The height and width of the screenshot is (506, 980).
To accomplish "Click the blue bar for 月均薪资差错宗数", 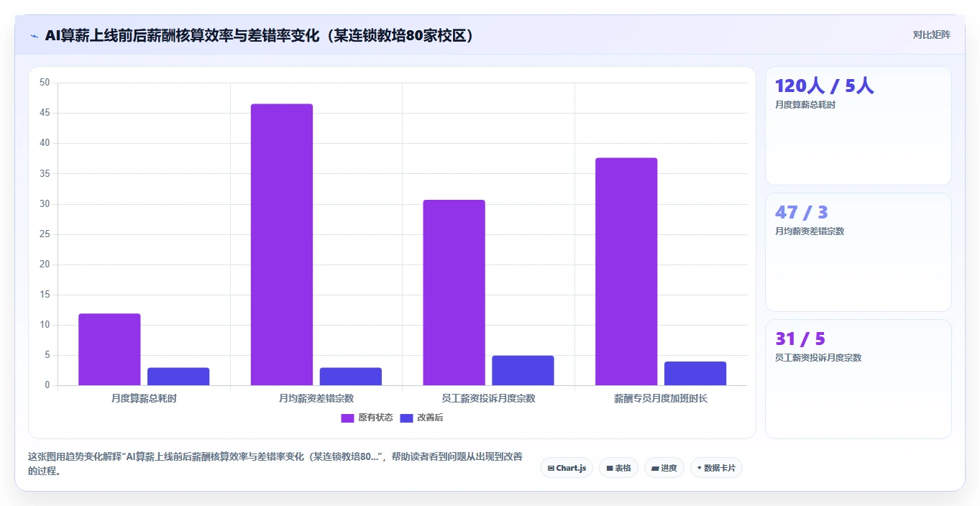I will point(351,377).
